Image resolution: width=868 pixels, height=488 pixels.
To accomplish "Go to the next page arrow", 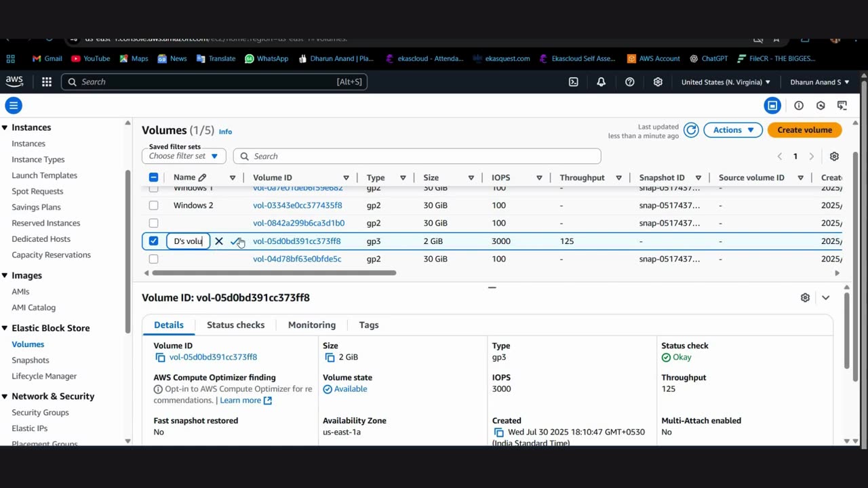I will click(811, 157).
